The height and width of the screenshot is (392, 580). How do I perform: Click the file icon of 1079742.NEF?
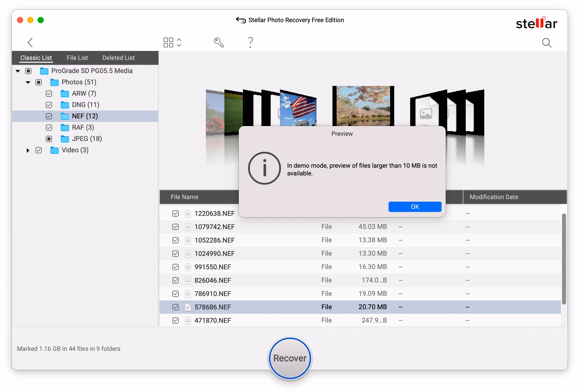click(188, 227)
